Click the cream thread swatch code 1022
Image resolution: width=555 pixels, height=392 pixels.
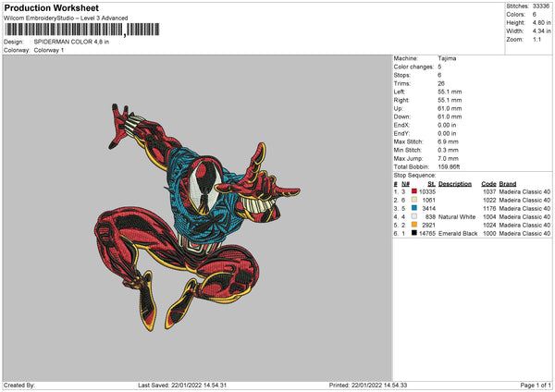point(413,200)
